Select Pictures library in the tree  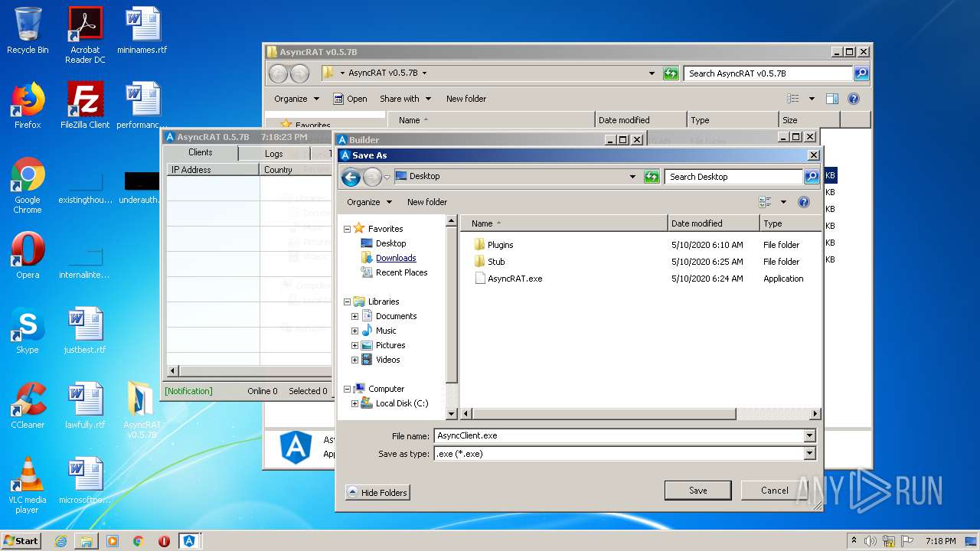pyautogui.click(x=390, y=345)
